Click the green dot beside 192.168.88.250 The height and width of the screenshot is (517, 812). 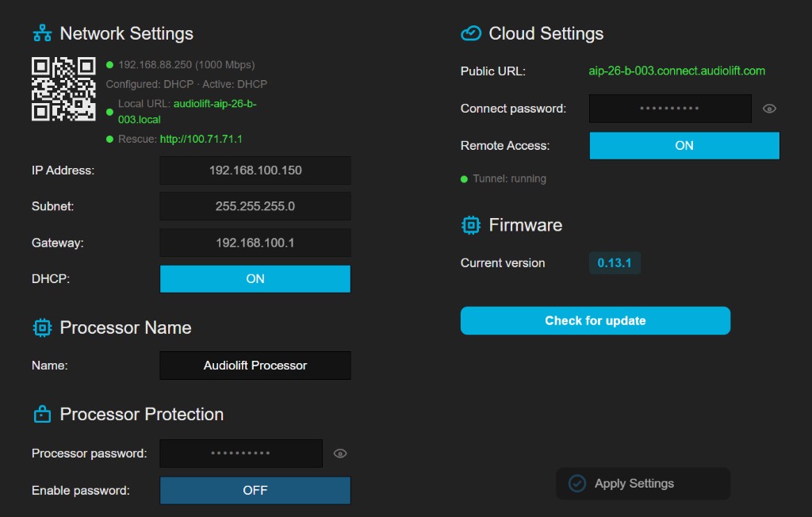point(109,65)
